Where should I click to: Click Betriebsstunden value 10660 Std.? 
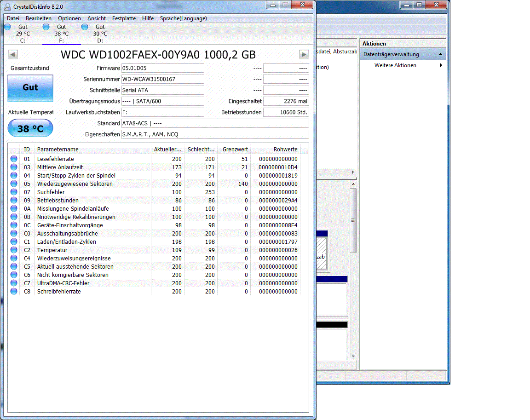pyautogui.click(x=286, y=112)
